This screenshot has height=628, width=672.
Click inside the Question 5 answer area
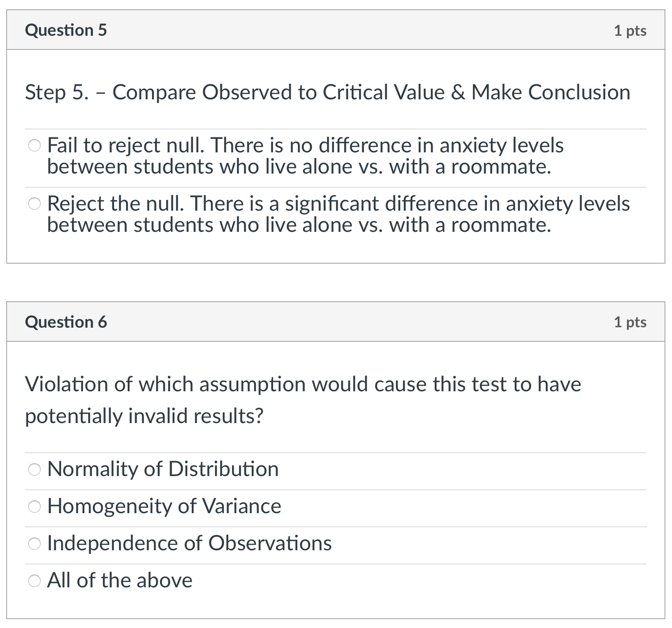[336, 185]
